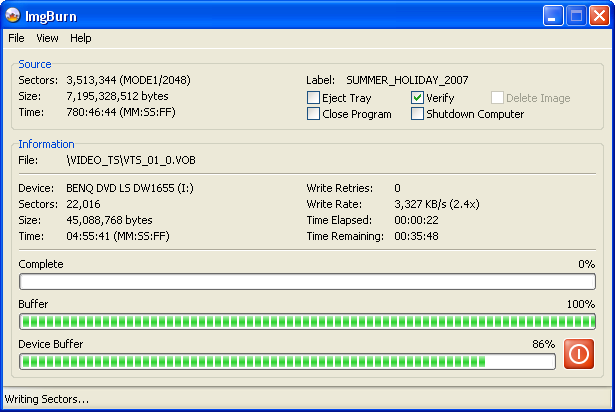This screenshot has width=615, height=412.
Task: Click the Source group heading
Action: point(35,64)
